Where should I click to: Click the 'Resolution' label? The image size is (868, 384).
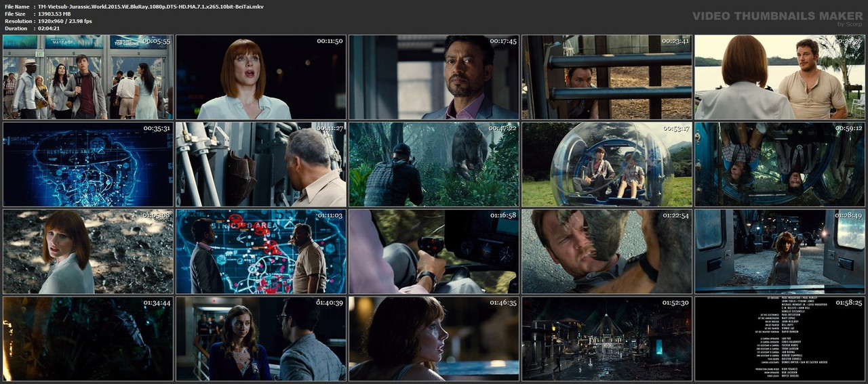click(17, 21)
